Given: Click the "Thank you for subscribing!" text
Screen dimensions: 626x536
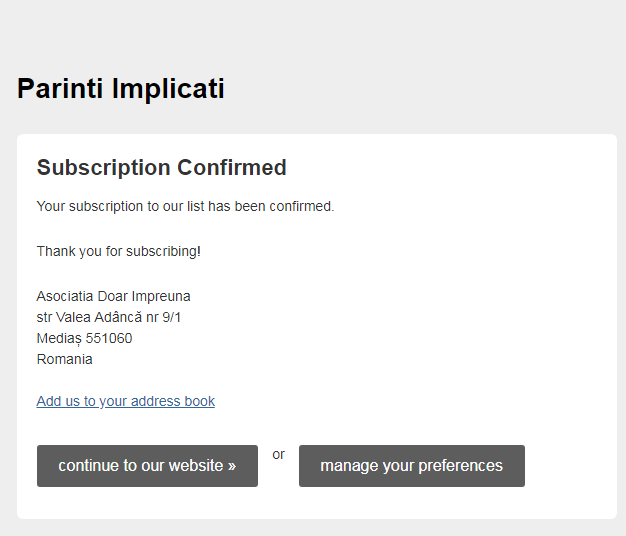Looking at the screenshot, I should tap(118, 251).
